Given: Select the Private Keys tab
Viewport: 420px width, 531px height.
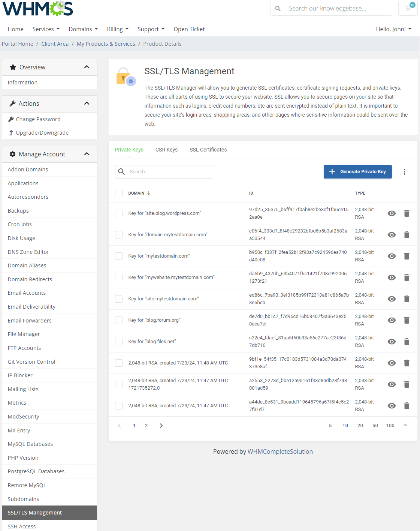Looking at the screenshot, I should click(x=129, y=150).
